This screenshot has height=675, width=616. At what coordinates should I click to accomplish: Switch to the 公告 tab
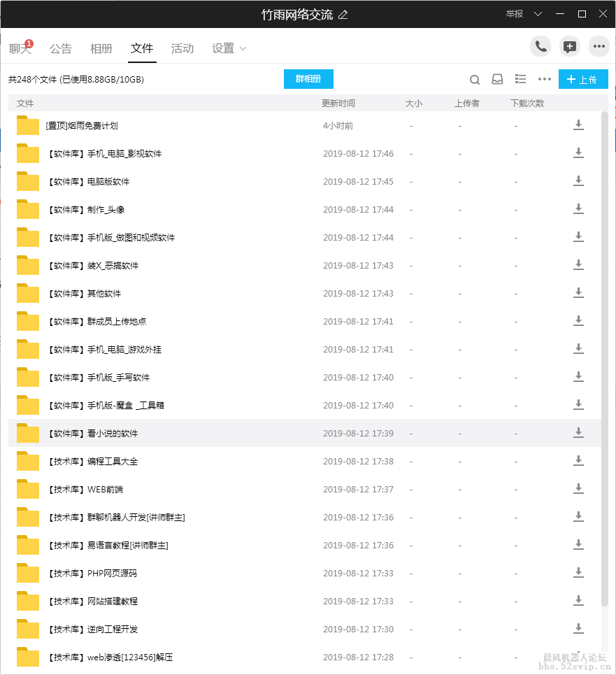click(61, 48)
